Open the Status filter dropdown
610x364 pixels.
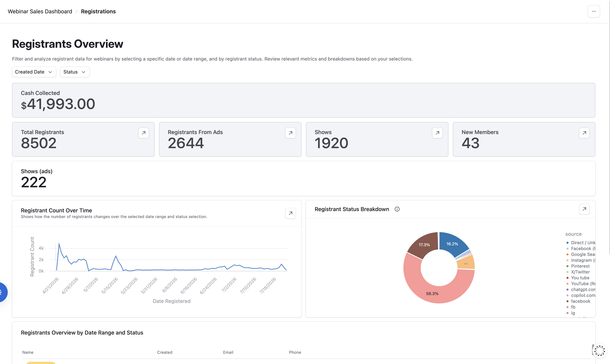(x=75, y=72)
